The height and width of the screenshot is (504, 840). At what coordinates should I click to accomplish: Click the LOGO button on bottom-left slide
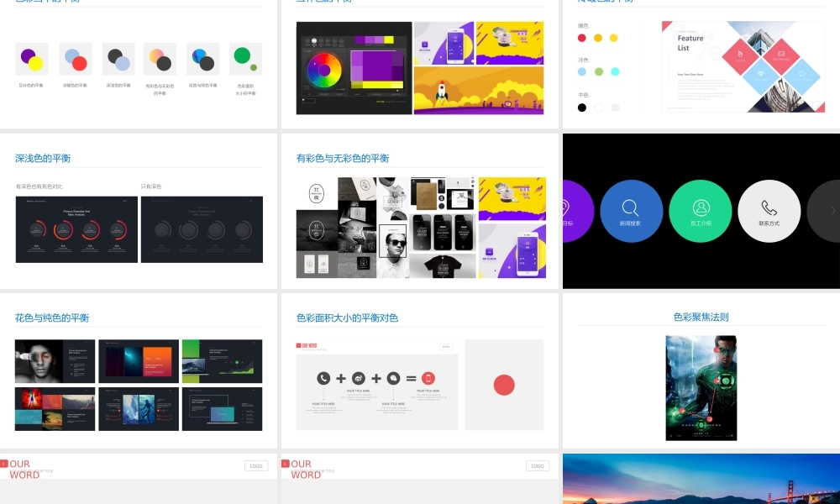(x=256, y=465)
